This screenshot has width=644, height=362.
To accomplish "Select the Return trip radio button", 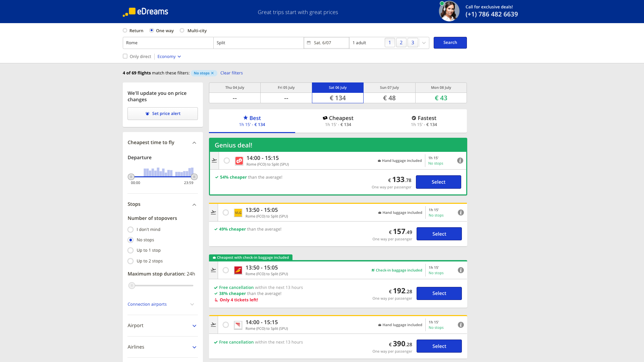I will coord(125,31).
